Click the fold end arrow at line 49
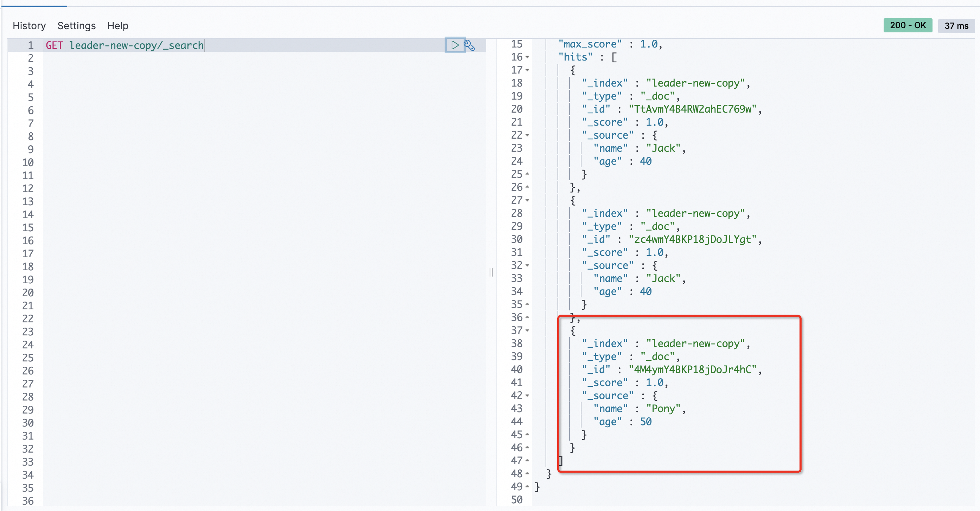Screen dimensions: 980x511 [527, 487]
